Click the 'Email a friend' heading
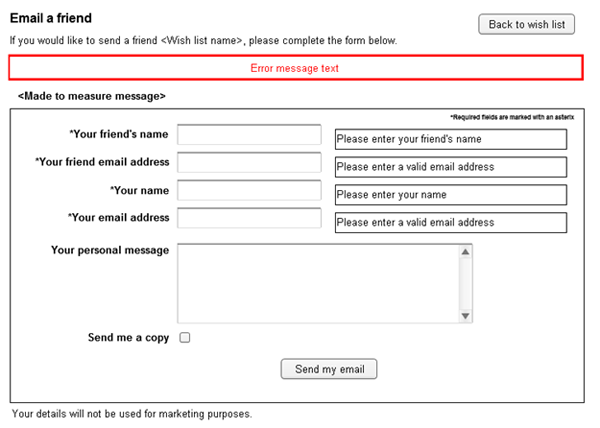Image resolution: width=600 pixels, height=428 pixels. pyautogui.click(x=51, y=18)
